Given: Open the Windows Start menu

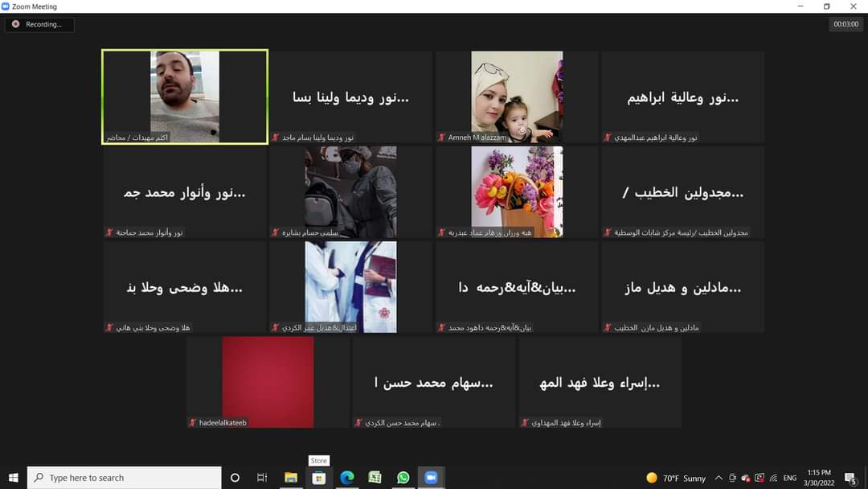Looking at the screenshot, I should coord(13,478).
